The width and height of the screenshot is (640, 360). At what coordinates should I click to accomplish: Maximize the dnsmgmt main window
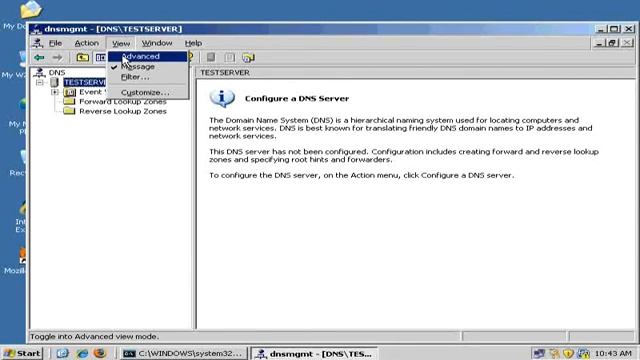point(614,29)
